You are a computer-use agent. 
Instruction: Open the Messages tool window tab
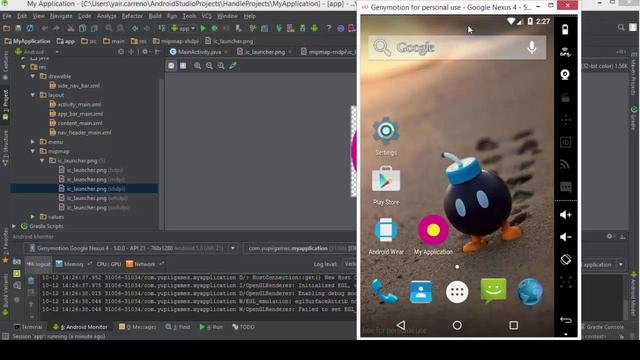(138, 327)
